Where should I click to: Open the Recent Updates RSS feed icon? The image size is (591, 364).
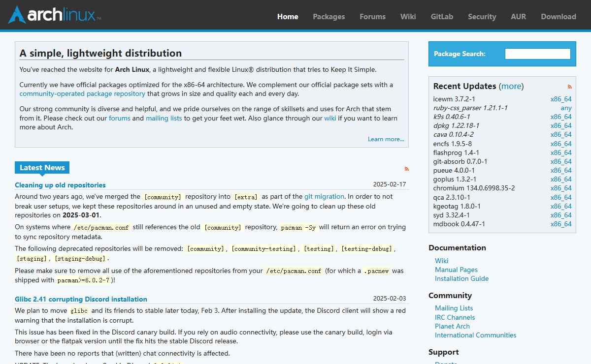point(570,87)
